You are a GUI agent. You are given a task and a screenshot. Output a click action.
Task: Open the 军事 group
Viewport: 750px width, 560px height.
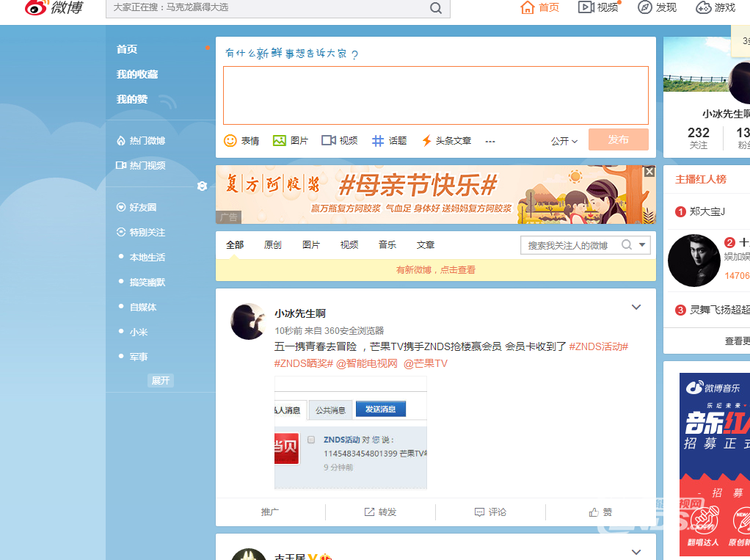click(139, 357)
